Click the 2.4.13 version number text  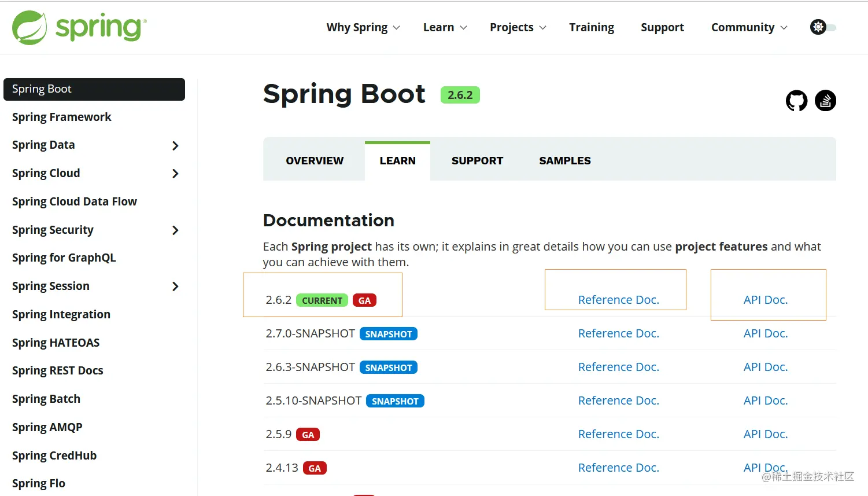coord(282,468)
